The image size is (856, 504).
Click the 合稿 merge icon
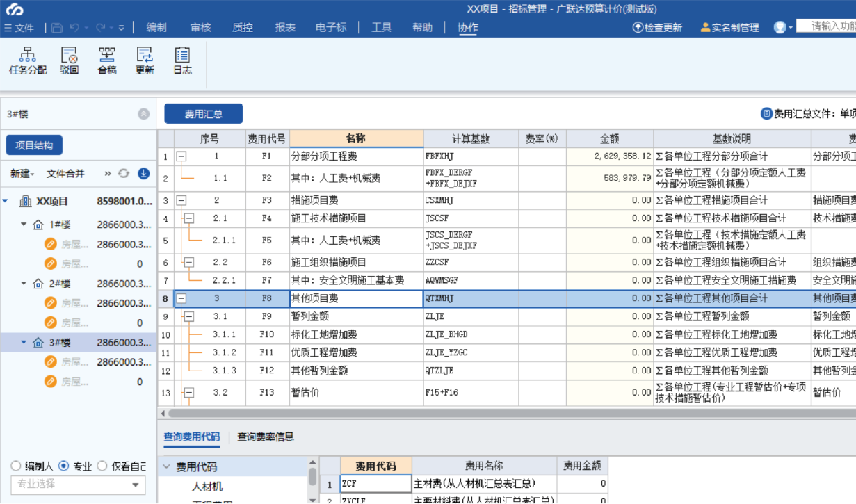point(107,55)
